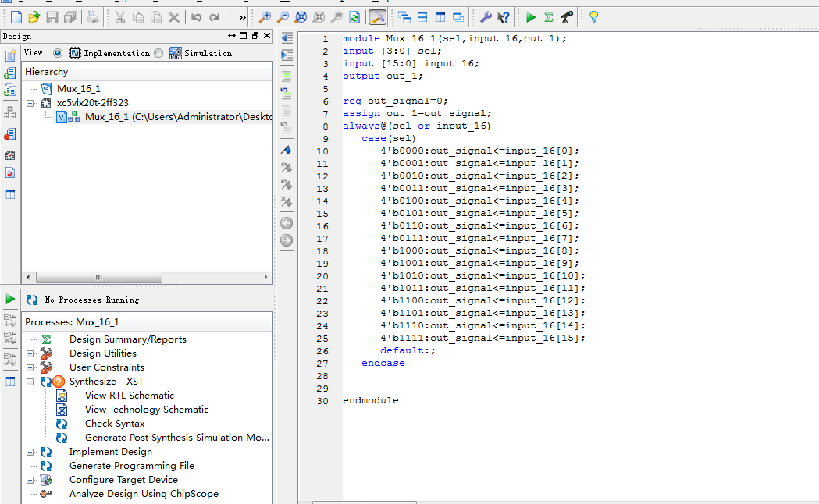Screen dimensions: 819x504
Task: Collapse the Synthesize - XST process node
Action: (x=30, y=382)
